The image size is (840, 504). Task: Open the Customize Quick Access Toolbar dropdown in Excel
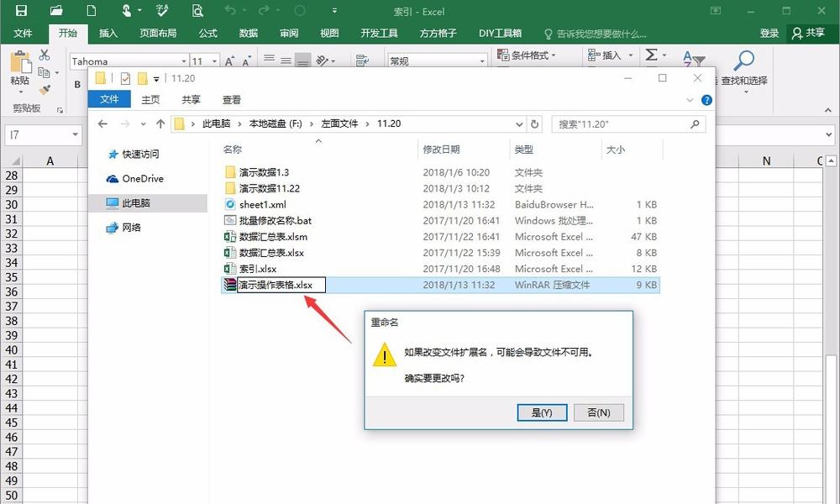[x=334, y=11]
